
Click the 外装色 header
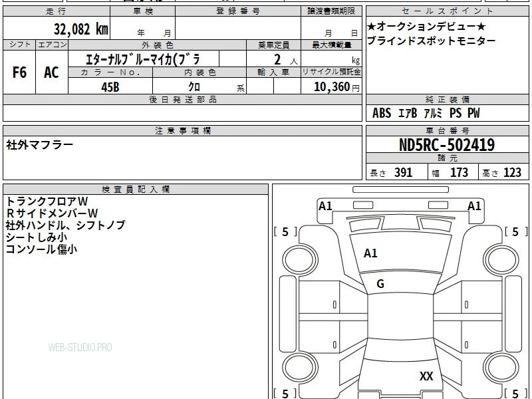point(157,45)
